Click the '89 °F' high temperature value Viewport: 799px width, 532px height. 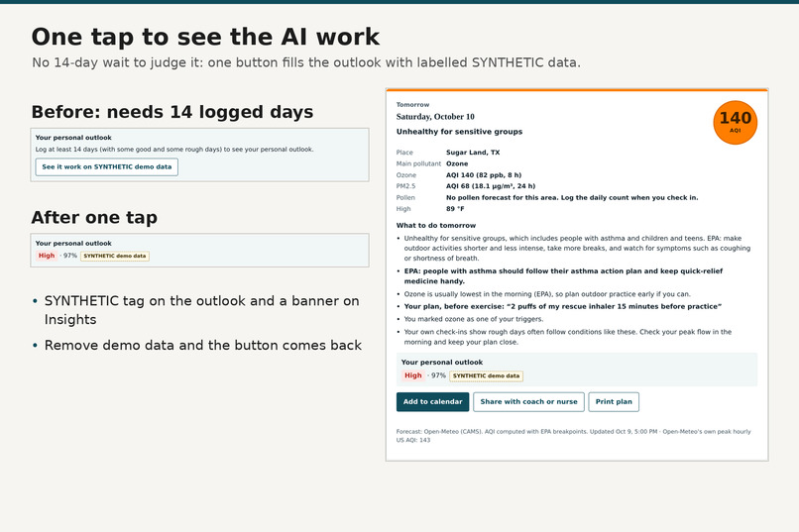coord(455,209)
